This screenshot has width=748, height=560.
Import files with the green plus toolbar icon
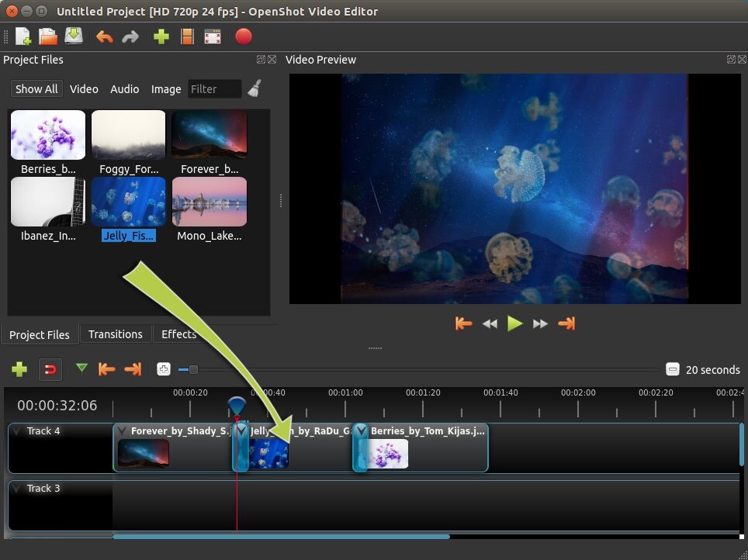160,36
